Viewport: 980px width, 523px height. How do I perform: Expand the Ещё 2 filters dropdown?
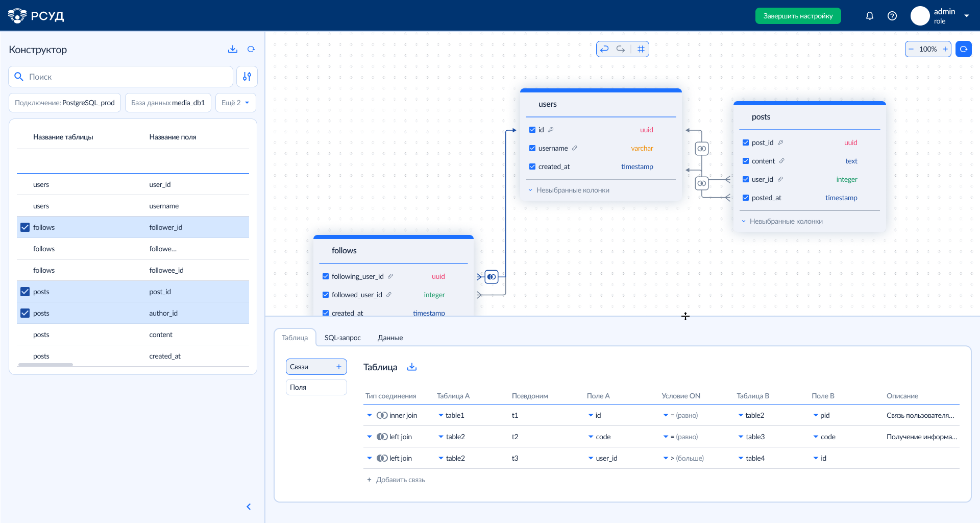(235, 103)
